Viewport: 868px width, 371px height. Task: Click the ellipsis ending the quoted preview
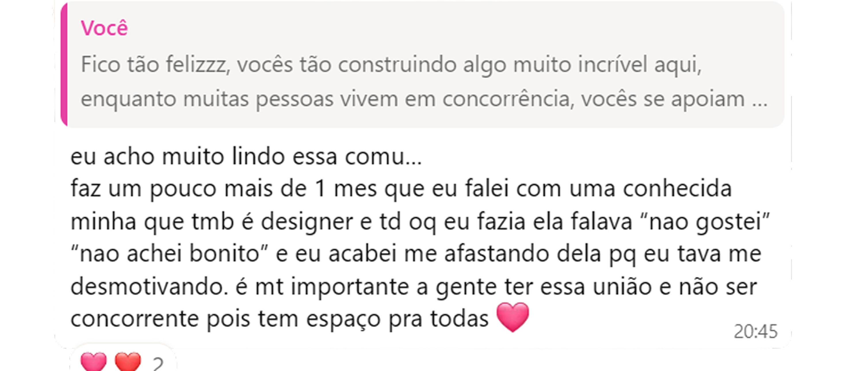coord(760,100)
